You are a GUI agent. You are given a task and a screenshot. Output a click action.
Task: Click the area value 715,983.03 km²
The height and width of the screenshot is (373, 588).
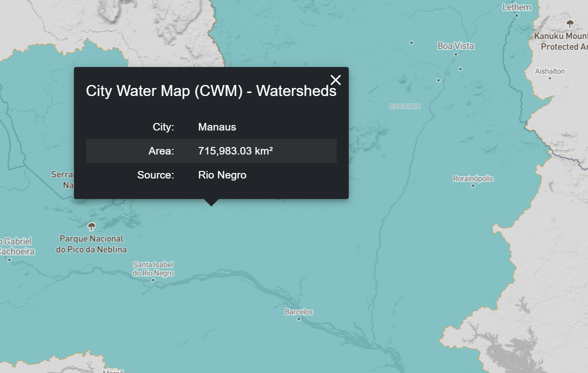pyautogui.click(x=235, y=151)
